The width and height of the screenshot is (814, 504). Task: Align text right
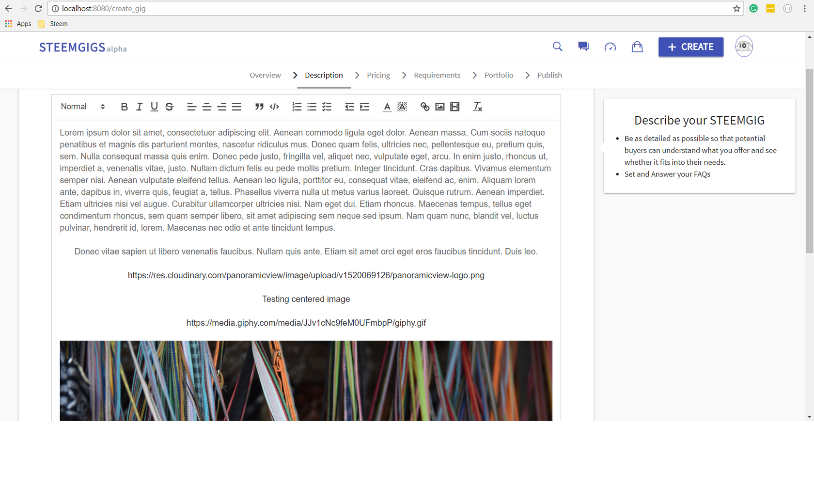pos(222,107)
